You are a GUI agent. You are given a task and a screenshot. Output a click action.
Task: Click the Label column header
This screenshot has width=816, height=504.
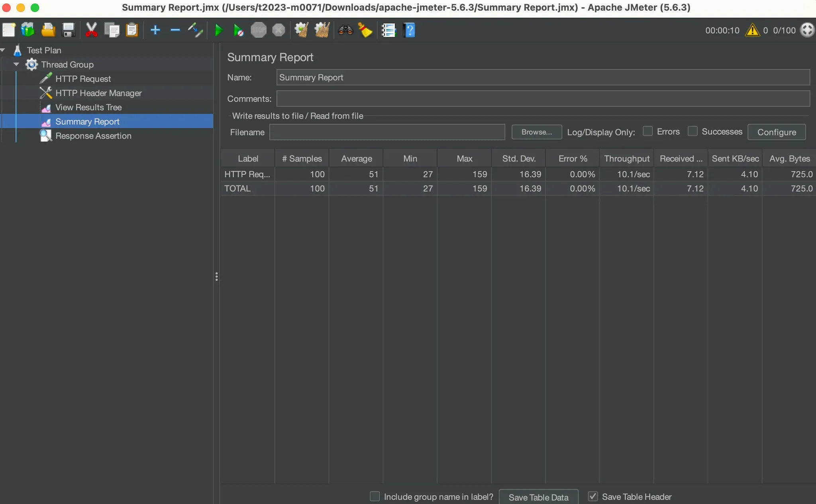click(248, 158)
